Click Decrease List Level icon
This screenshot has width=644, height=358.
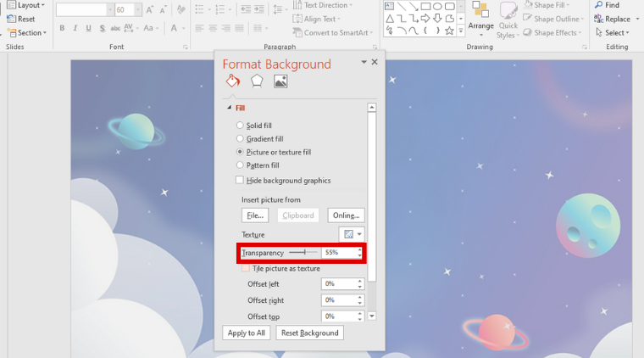(x=246, y=9)
